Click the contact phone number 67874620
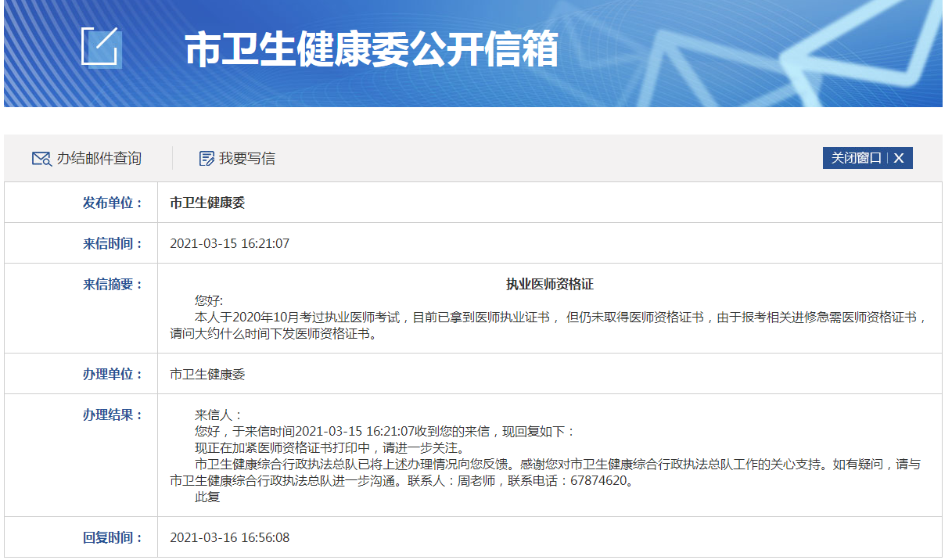Viewport: 952px width, 560px height. [x=598, y=481]
